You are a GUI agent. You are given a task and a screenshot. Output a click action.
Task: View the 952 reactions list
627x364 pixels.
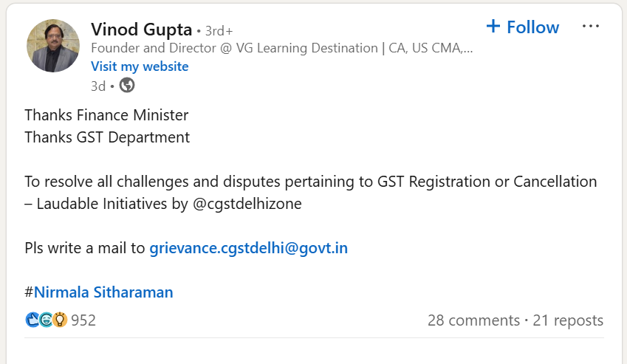(x=83, y=320)
